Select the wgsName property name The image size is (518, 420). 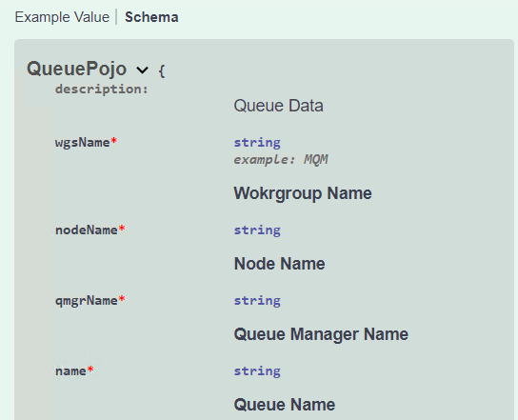82,143
